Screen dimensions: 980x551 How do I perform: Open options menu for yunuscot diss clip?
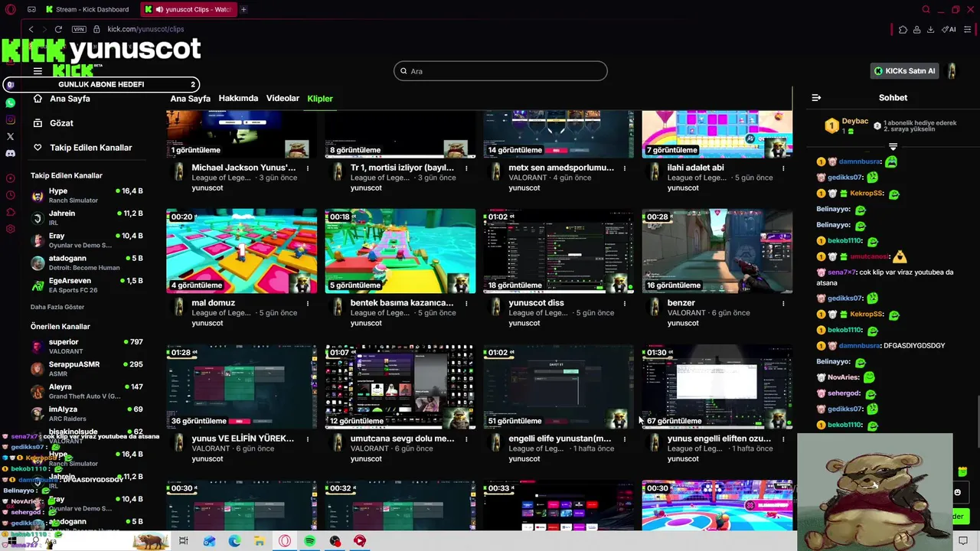click(x=625, y=303)
